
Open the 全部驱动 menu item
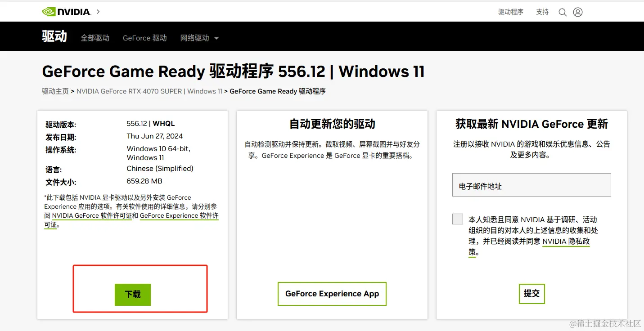coord(95,38)
